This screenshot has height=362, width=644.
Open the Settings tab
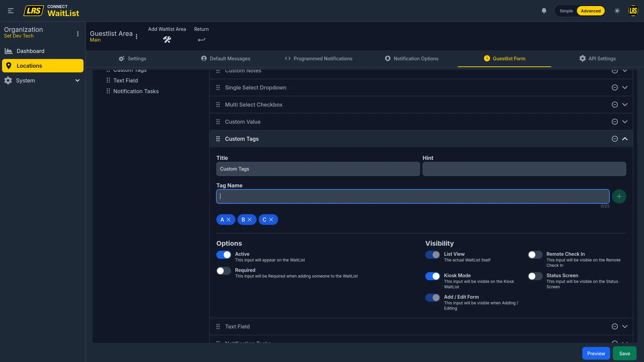coord(132,59)
